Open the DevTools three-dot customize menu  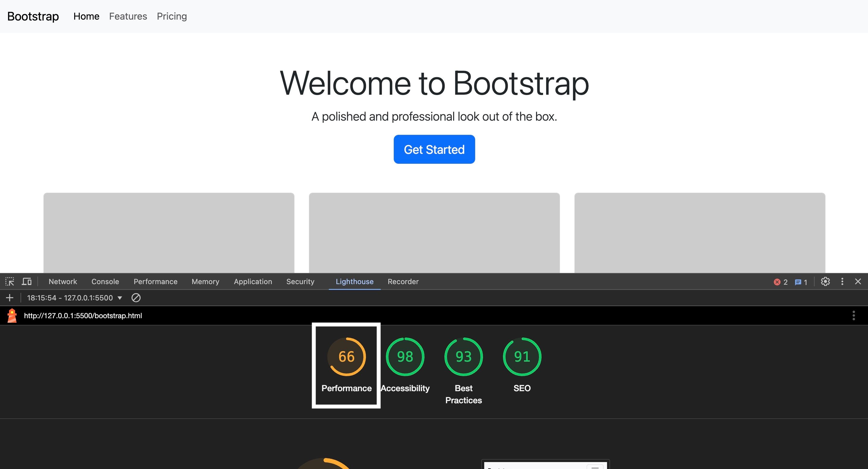tap(842, 281)
